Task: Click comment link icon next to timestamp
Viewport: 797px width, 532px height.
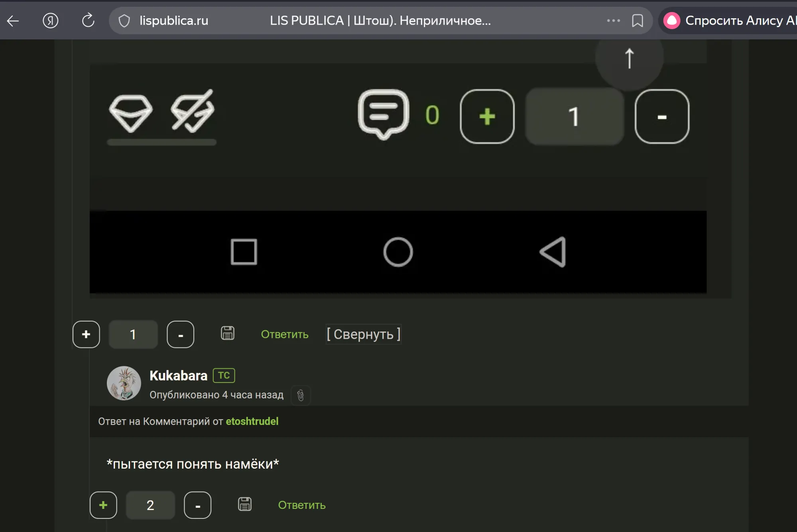Action: coord(300,395)
